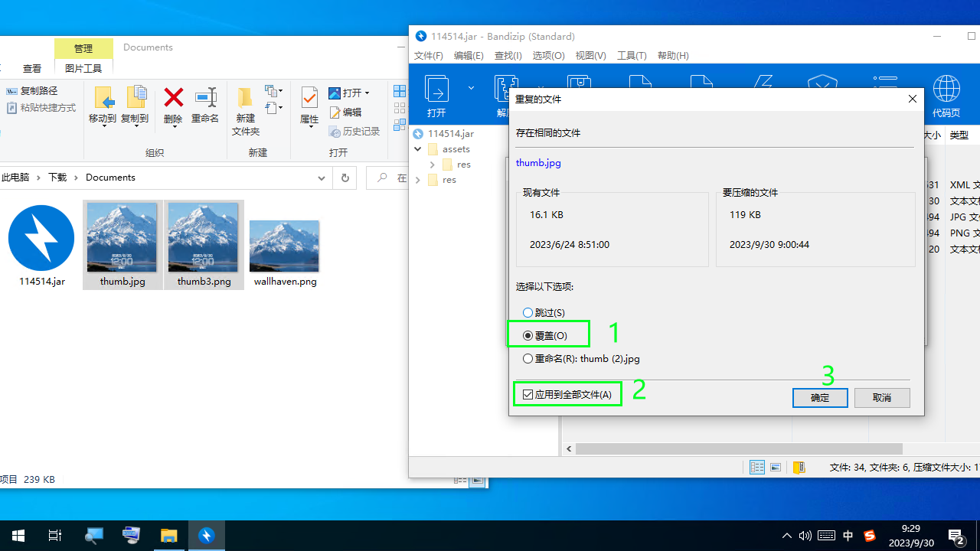Select the 覆盖(O) overwrite radio option
This screenshot has width=980, height=551.
528,336
